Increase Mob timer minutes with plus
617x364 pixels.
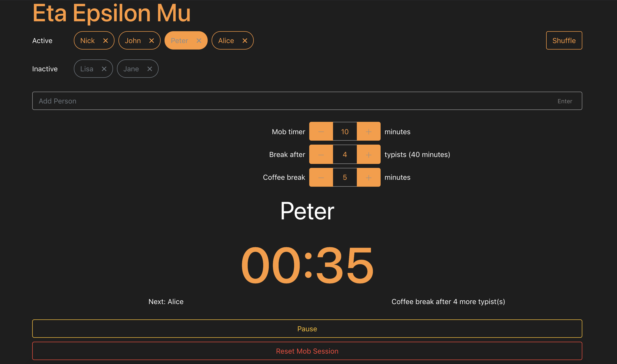pos(368,131)
